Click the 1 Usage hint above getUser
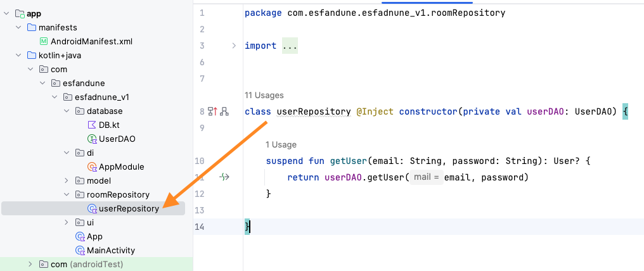Image resolution: width=644 pixels, height=271 pixels. click(x=281, y=145)
